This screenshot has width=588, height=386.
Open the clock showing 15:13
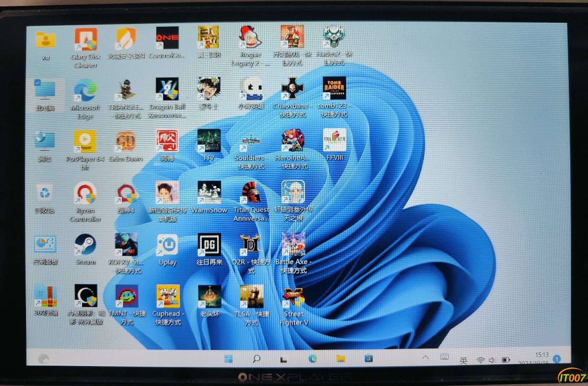click(542, 355)
